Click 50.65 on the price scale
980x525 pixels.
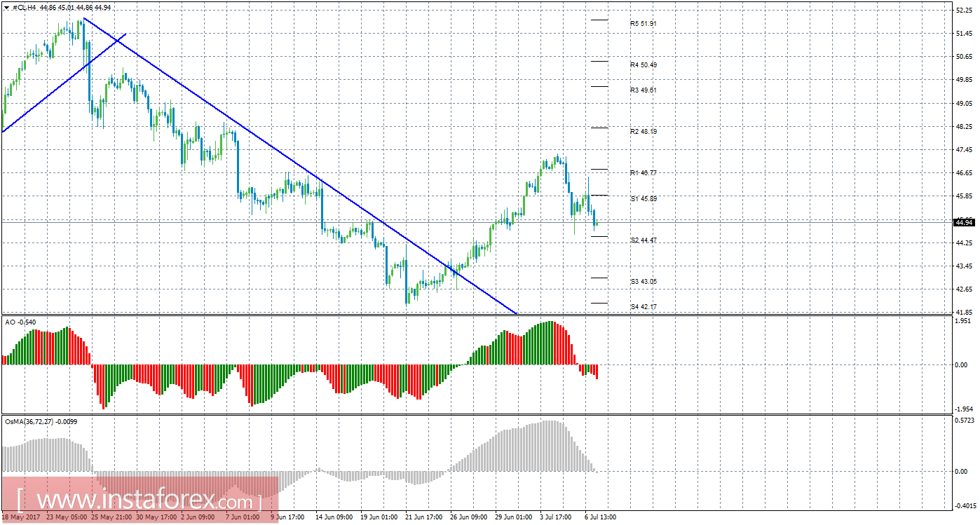tap(965, 57)
